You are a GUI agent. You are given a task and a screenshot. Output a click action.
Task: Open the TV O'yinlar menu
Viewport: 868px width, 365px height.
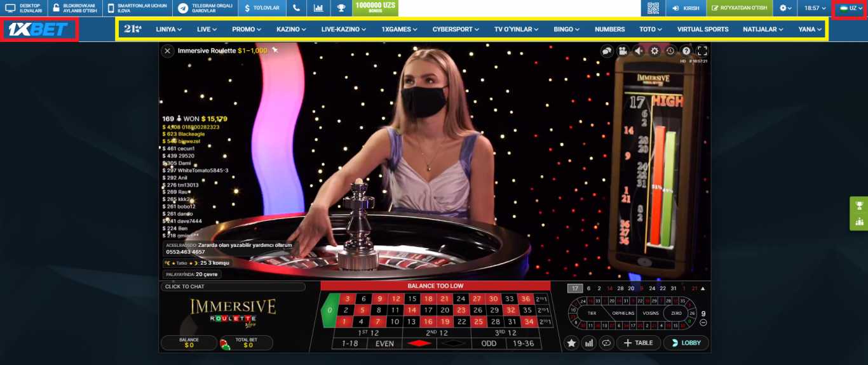coord(516,29)
